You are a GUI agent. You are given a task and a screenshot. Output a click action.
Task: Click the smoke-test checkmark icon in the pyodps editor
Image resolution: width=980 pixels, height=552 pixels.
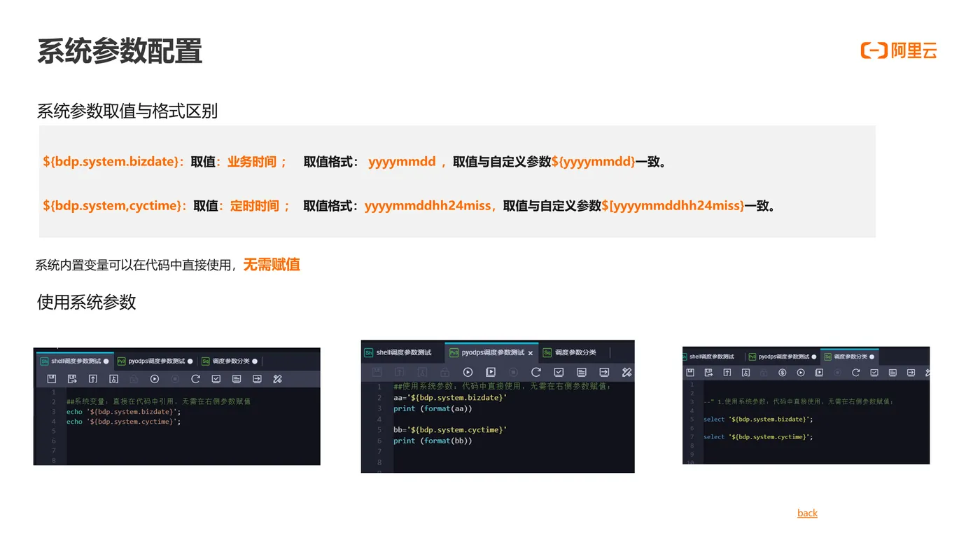[x=559, y=372]
